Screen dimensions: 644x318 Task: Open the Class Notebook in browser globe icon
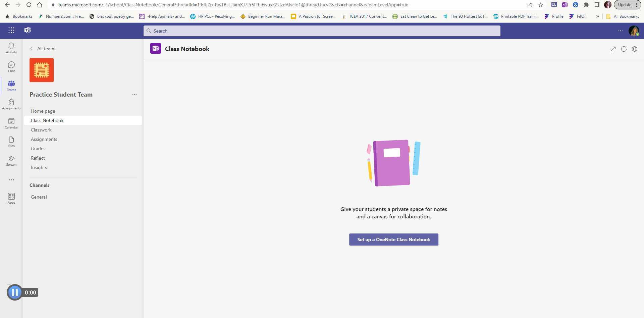(x=635, y=49)
